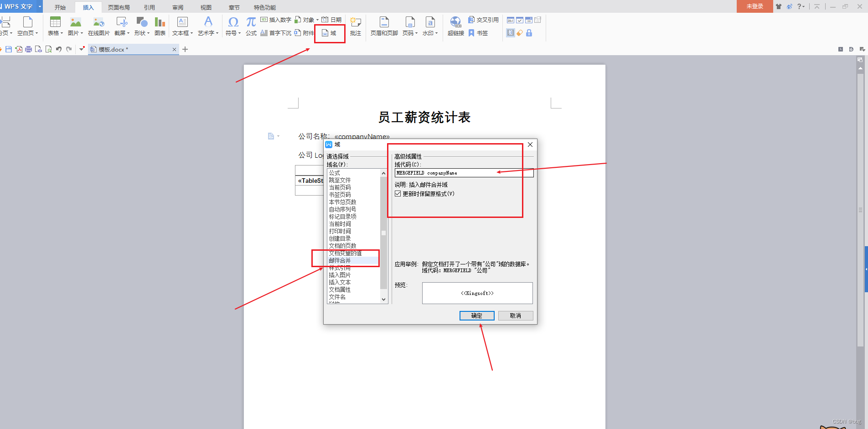Click the 附件 attachment button
This screenshot has width=868, height=429.
[305, 33]
